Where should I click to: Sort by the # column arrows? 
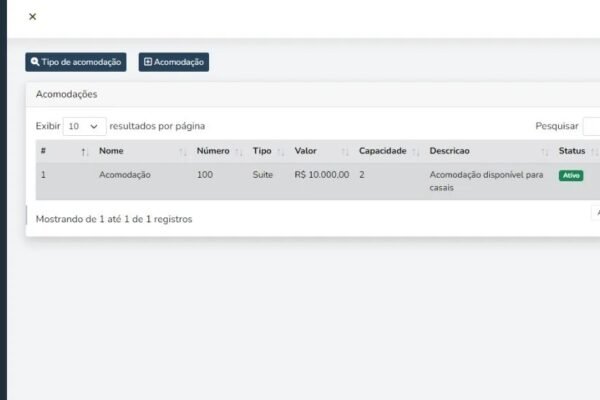[x=85, y=151]
